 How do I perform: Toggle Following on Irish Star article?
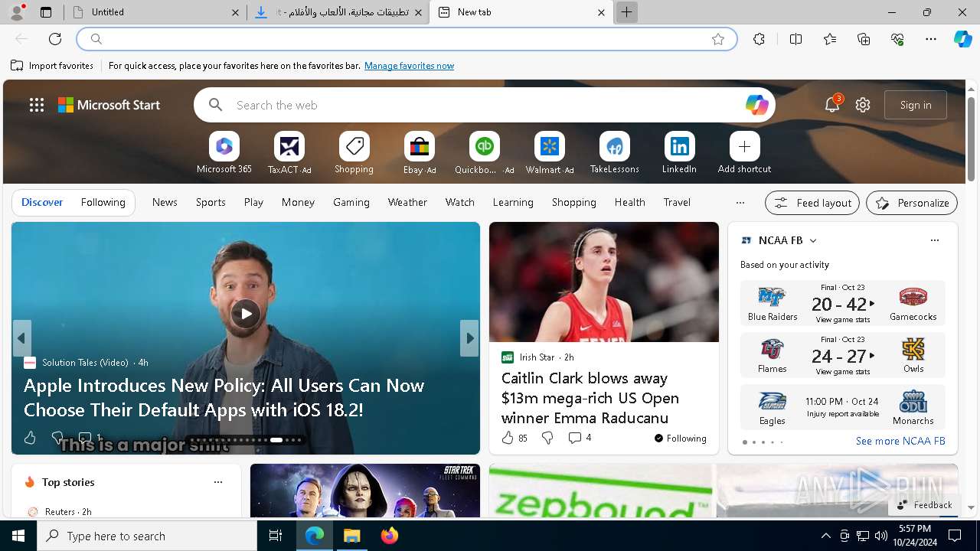pos(680,439)
